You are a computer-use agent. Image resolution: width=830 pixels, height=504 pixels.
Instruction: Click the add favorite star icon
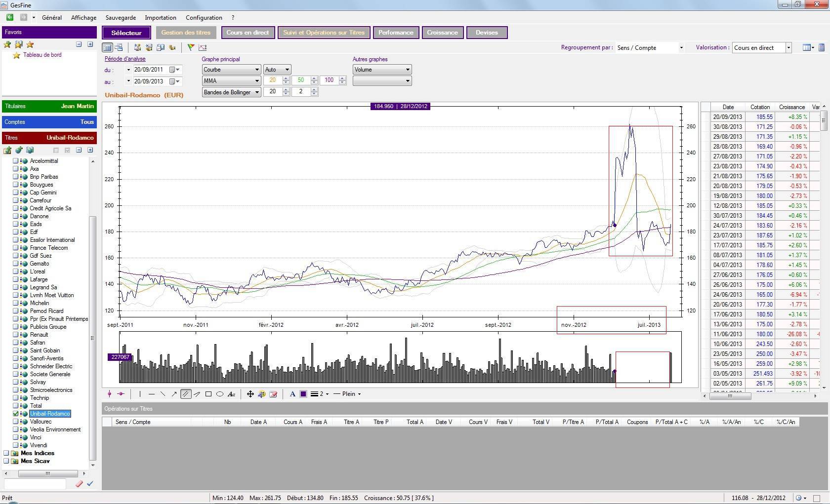point(7,44)
